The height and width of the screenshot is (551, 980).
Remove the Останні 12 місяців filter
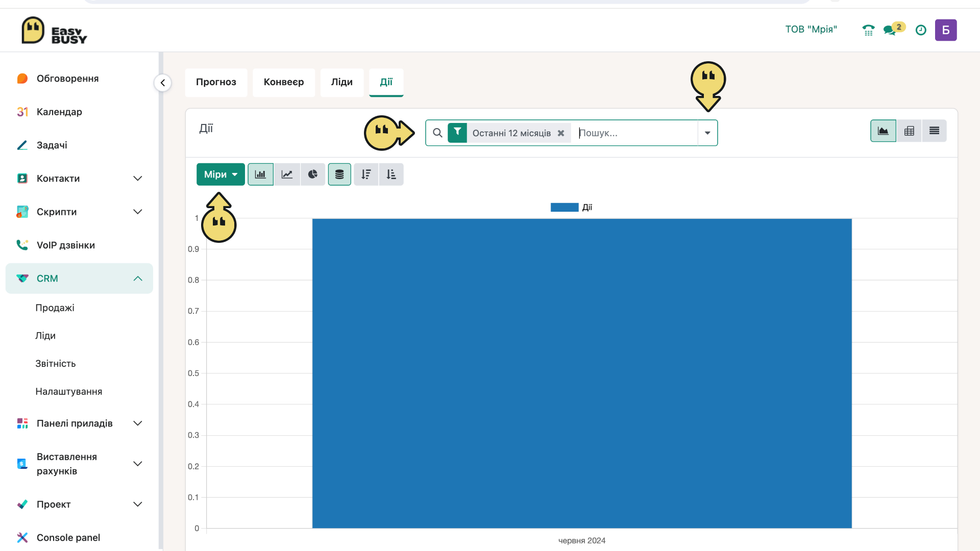561,133
